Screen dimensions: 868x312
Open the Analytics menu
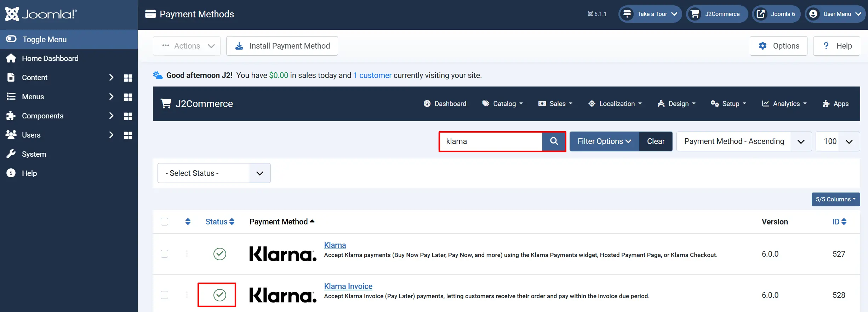784,104
